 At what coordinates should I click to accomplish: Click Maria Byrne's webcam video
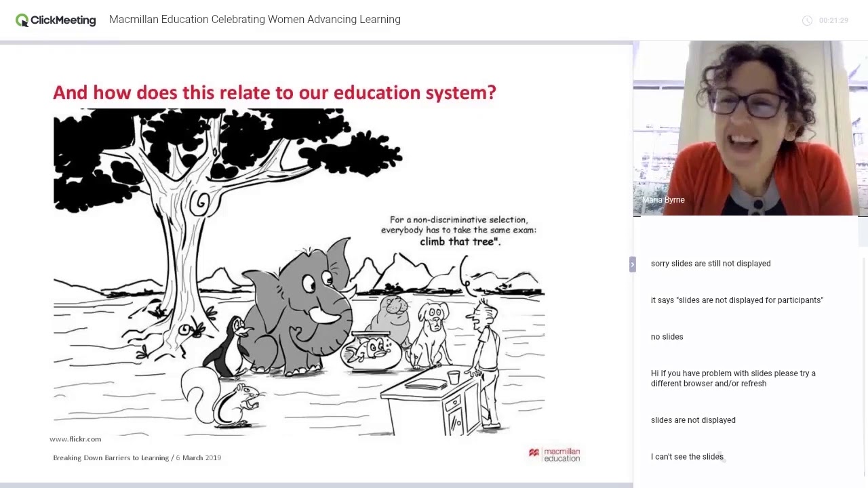750,128
